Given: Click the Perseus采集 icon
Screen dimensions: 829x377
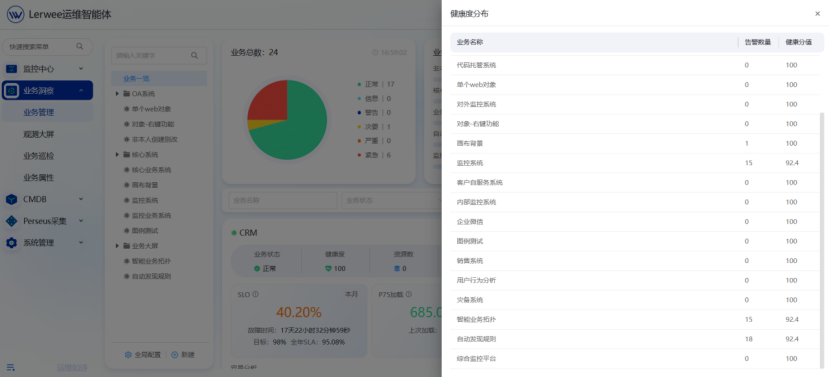Looking at the screenshot, I should pos(12,221).
